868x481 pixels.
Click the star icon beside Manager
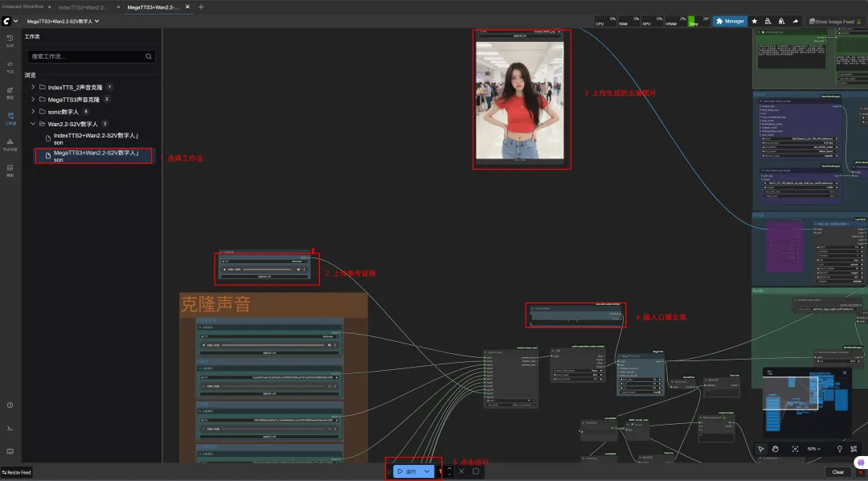[x=754, y=21]
